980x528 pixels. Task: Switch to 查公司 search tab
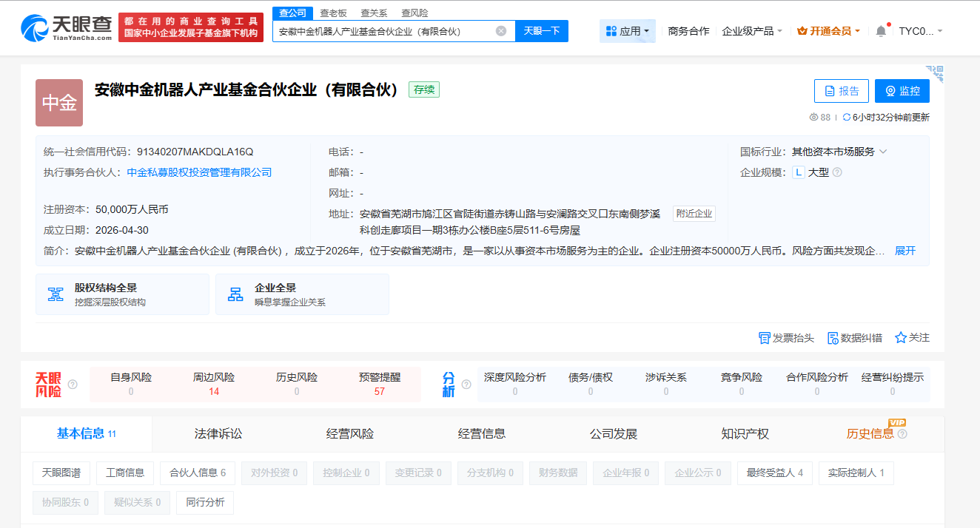[x=292, y=13]
